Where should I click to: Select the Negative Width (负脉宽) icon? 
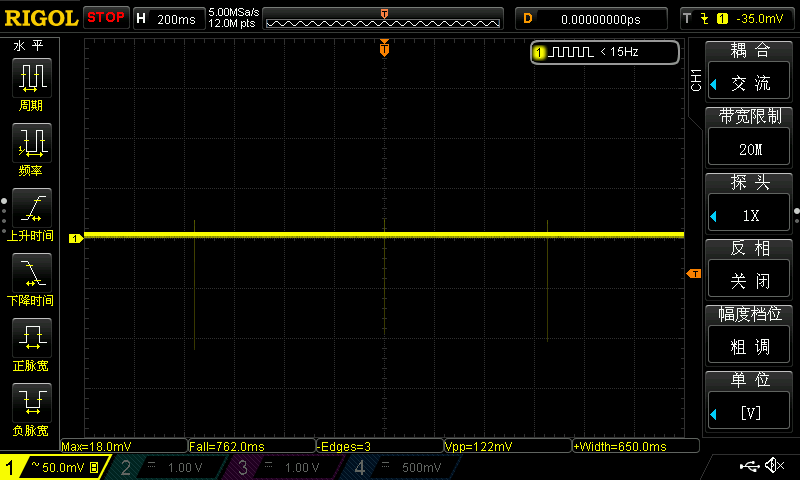[x=32, y=402]
